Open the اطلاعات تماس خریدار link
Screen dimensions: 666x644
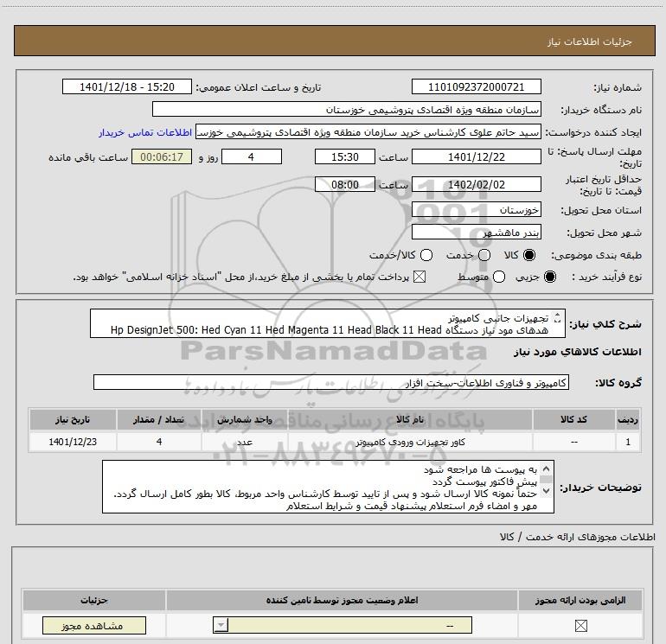145,132
